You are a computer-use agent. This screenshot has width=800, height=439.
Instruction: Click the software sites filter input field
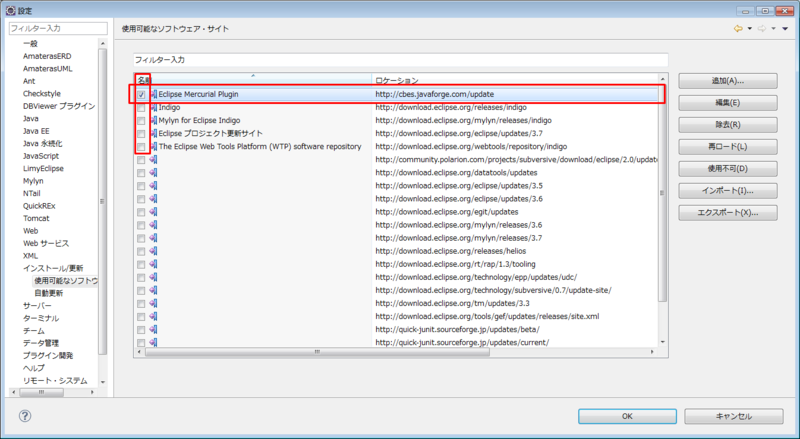pos(401,60)
